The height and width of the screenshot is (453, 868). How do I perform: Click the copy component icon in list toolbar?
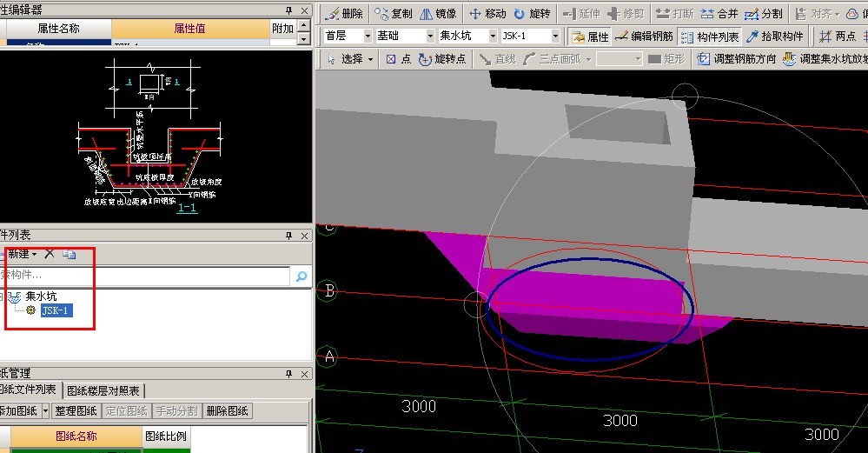(70, 254)
